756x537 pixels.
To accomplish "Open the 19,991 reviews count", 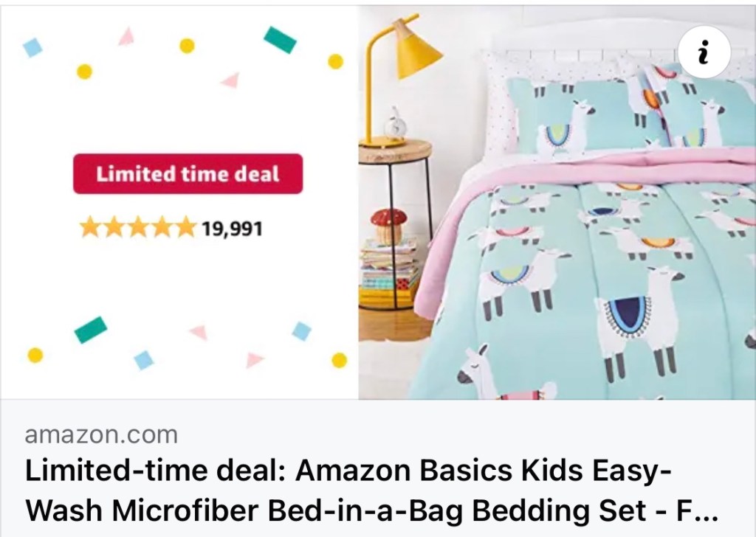I will 232,228.
